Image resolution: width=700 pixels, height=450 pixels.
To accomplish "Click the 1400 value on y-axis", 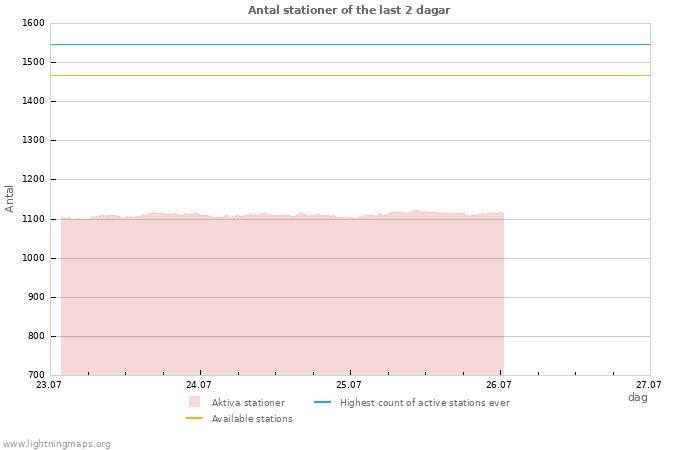I will 33,101.
